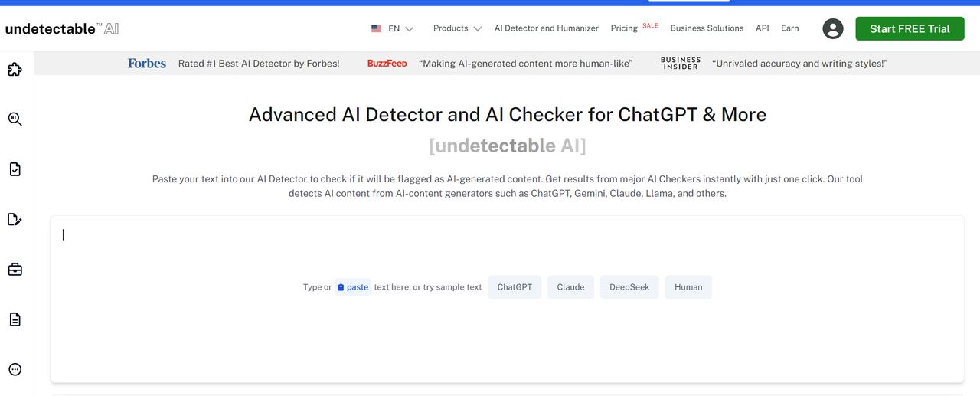Click the US flag language icon
This screenshot has width=980, height=396.
(376, 28)
